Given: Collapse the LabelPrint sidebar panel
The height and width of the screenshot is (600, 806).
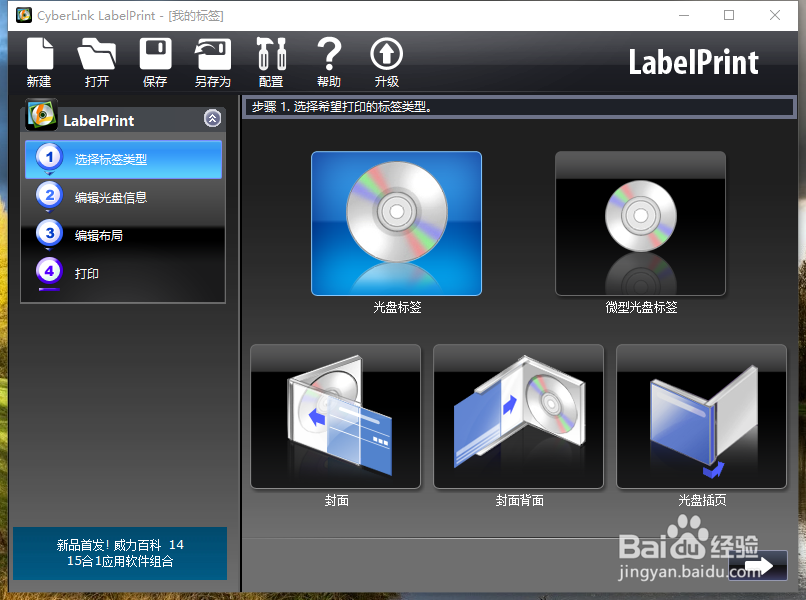Looking at the screenshot, I should click(212, 119).
